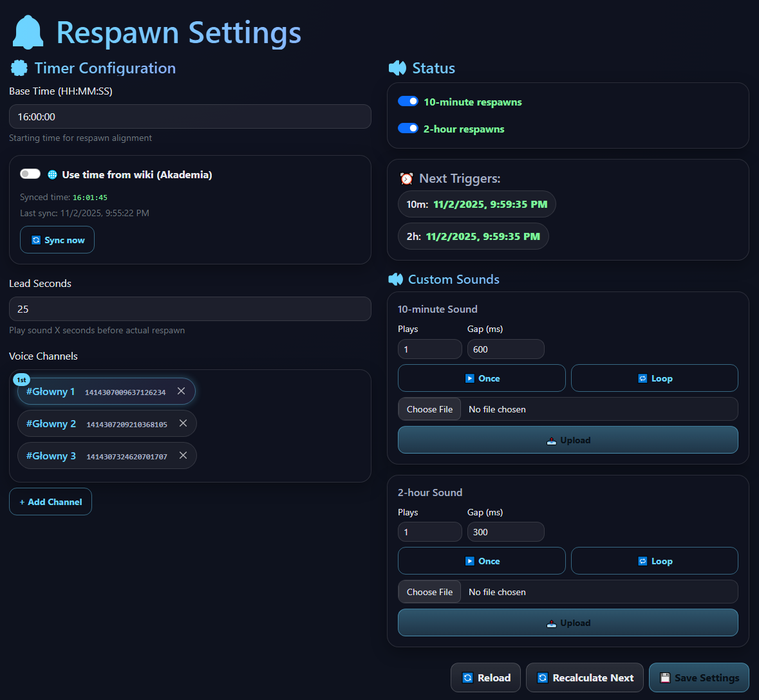
Task: Click the floppy disk icon on Save Settings
Action: click(664, 677)
